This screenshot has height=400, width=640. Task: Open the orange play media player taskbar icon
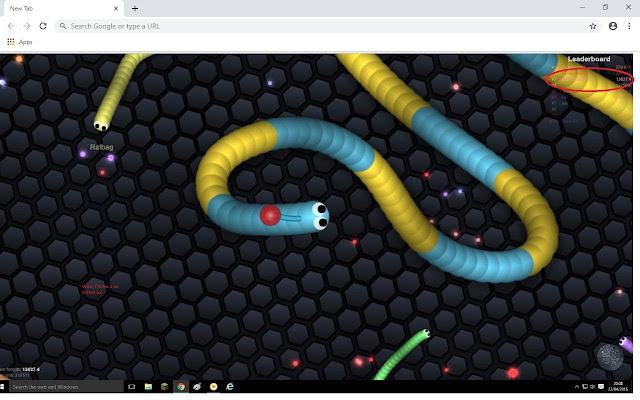(x=213, y=387)
